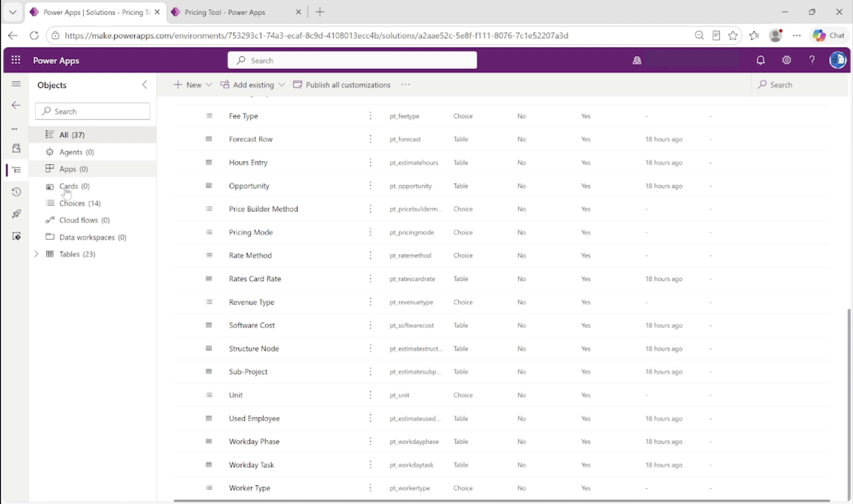Select Choices (14) in Objects tree
Viewport: 853px width, 504px height.
click(x=93, y=203)
